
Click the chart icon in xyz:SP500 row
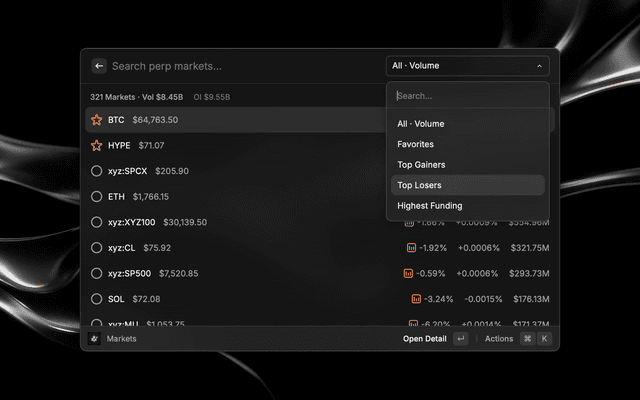click(408, 273)
